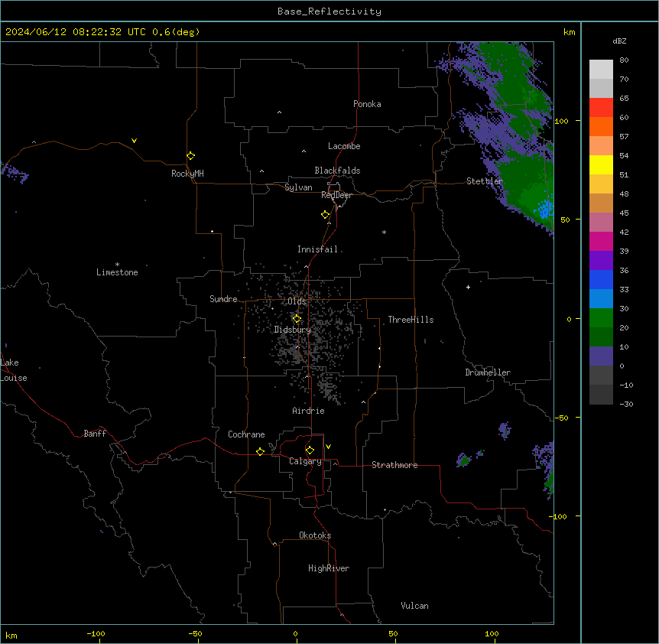This screenshot has width=659, height=644.
Task: Click the dBZ legend heading
Action: tap(619, 41)
